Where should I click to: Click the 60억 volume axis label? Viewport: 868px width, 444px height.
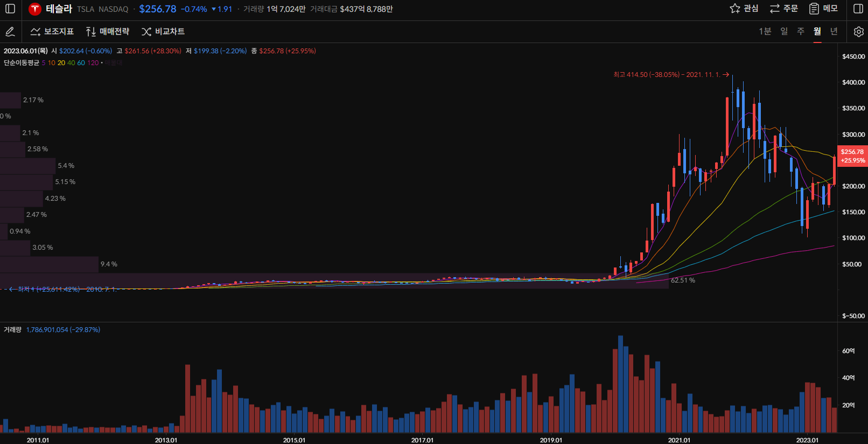(x=849, y=351)
